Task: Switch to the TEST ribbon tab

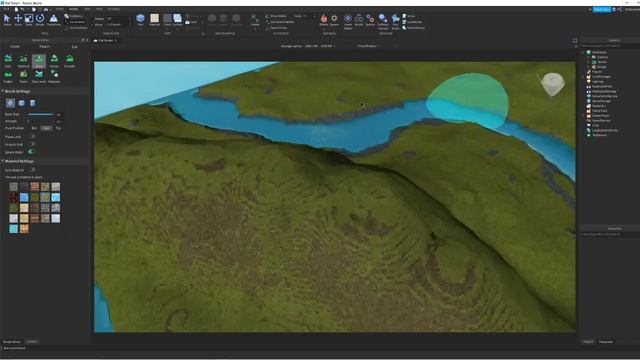Action: pos(87,9)
